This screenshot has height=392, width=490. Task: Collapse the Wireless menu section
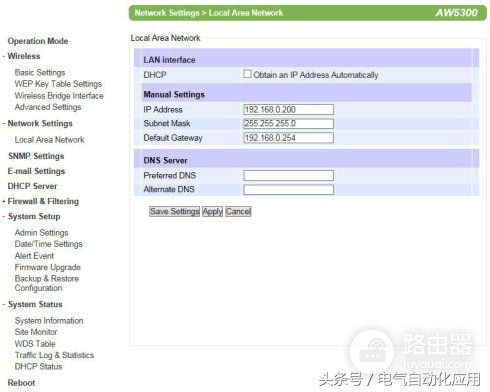click(24, 56)
